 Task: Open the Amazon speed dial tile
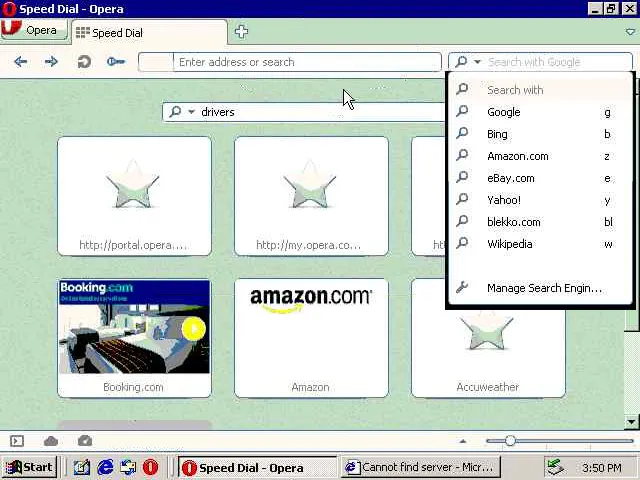pos(311,338)
